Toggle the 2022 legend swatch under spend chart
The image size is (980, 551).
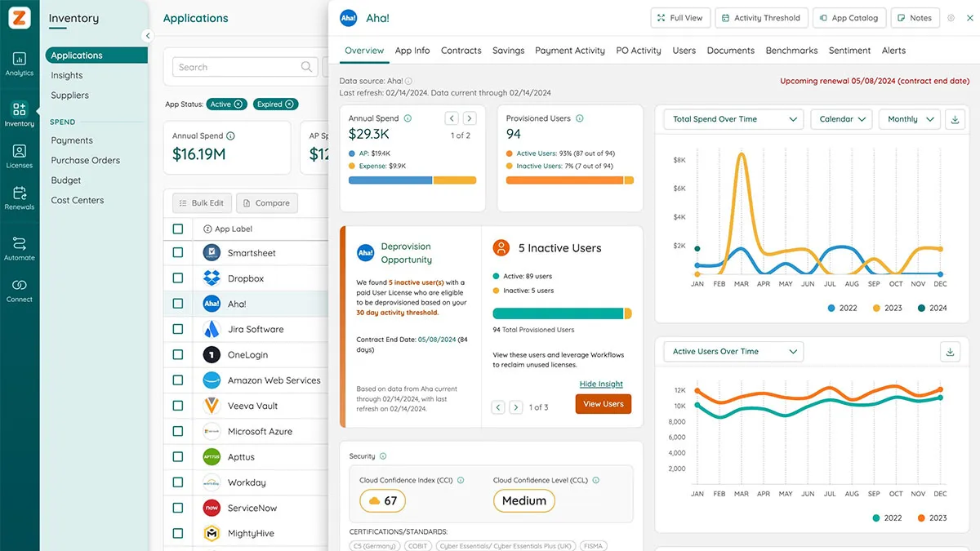click(831, 308)
